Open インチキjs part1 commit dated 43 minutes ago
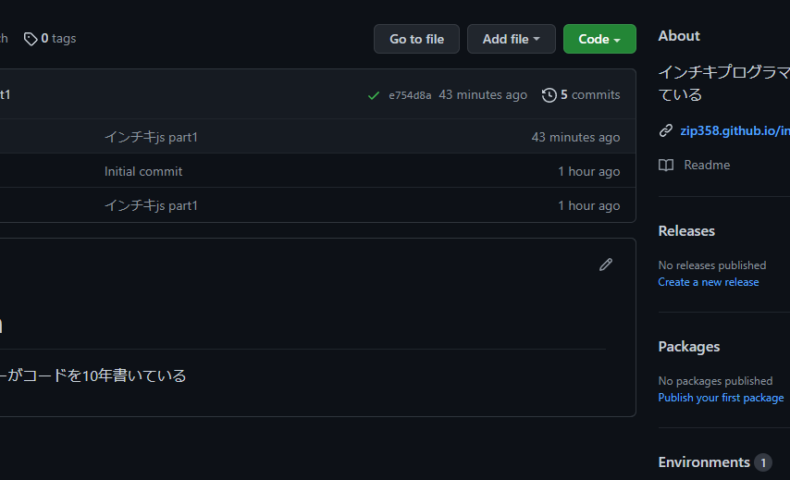 tap(151, 137)
